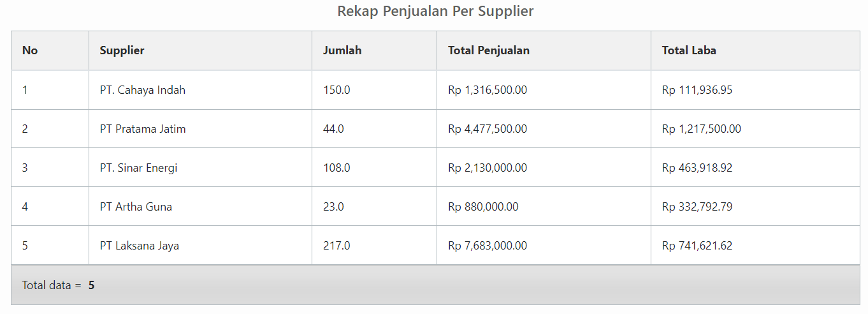Viewport: 868px width, 314px height.
Task: Click the 150.0 quantity cell
Action: (x=336, y=90)
